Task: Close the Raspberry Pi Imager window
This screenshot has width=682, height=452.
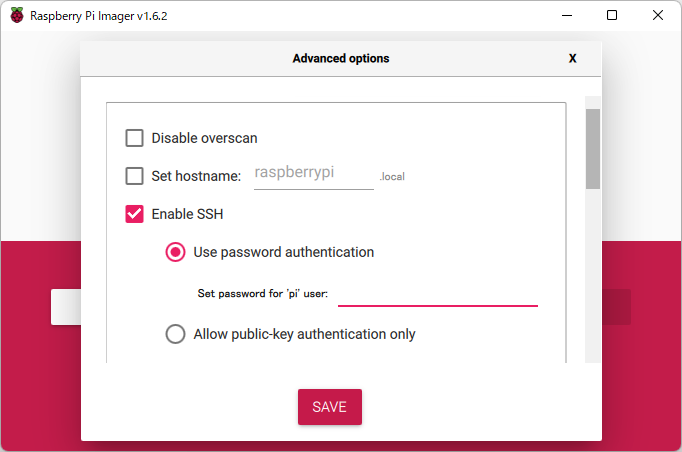Action: 657,15
